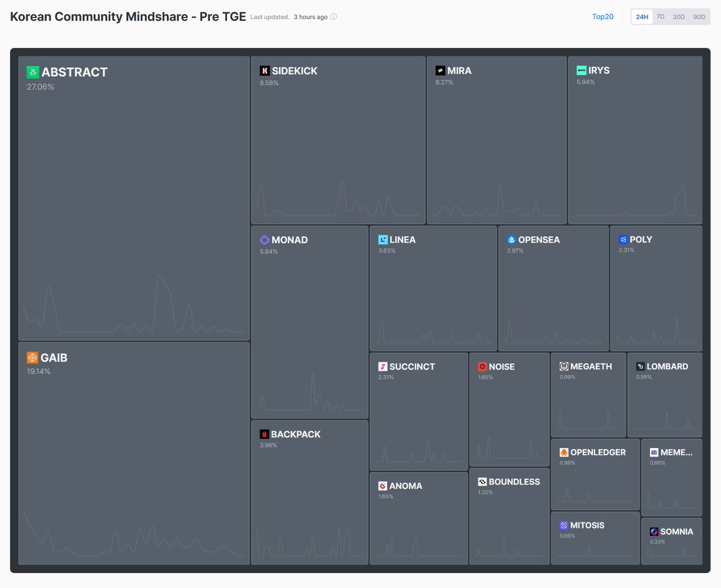721x588 pixels.
Task: Click the ANOMA logo icon
Action: tap(383, 486)
